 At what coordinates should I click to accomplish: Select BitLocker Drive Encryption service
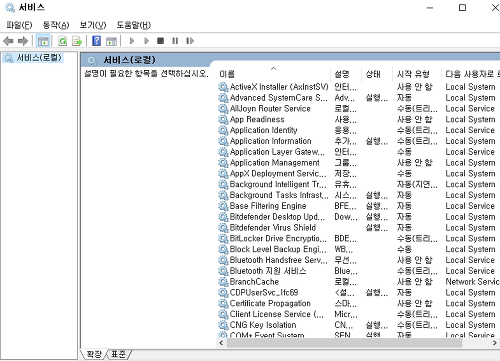pyautogui.click(x=278, y=238)
